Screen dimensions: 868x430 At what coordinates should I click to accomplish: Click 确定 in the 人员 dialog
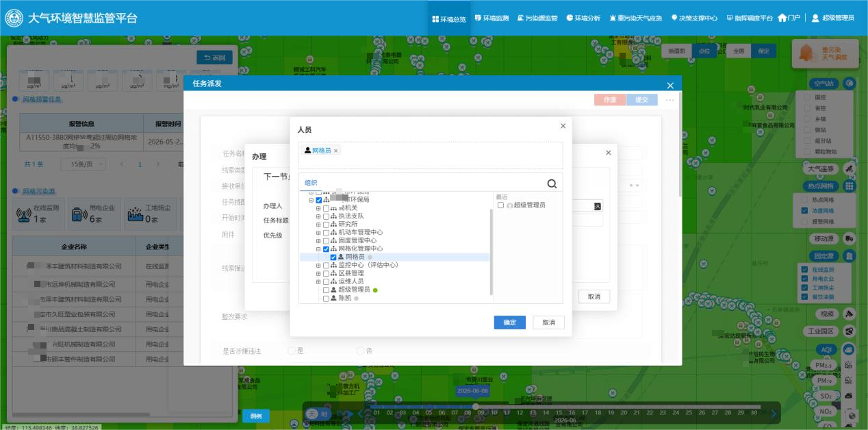coord(510,322)
